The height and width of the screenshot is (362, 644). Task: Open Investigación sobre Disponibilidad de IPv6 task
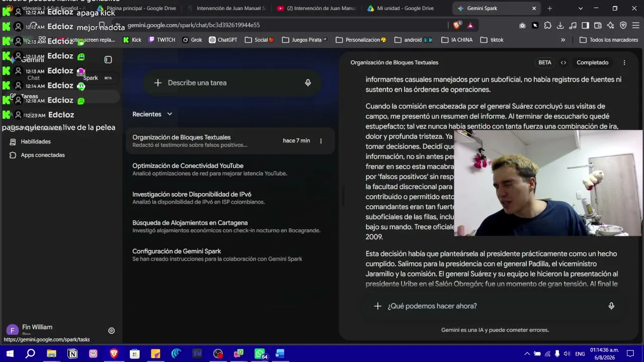tap(229, 198)
